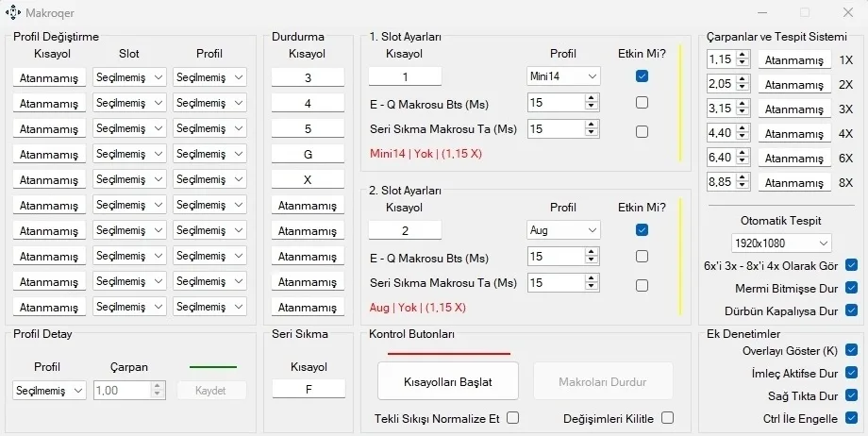Screen dimensions: 868x436
Task: Click the Seri Sıkma F shortcut button
Action: pos(308,388)
